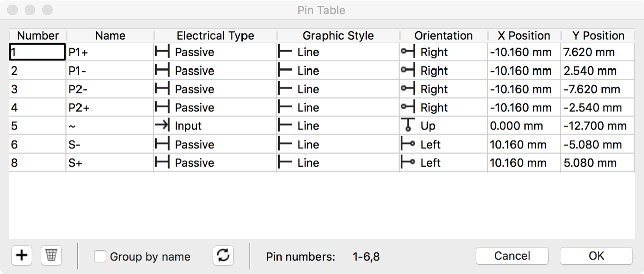Click the Number column header

(38, 36)
